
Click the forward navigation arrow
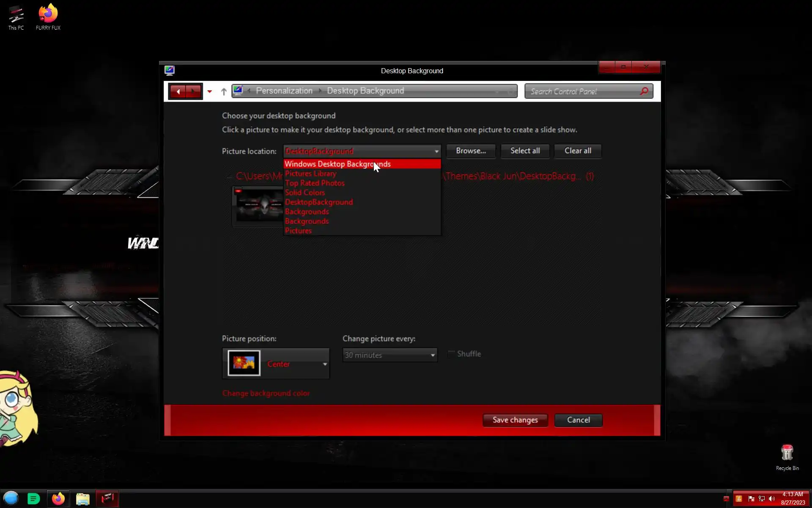point(193,91)
